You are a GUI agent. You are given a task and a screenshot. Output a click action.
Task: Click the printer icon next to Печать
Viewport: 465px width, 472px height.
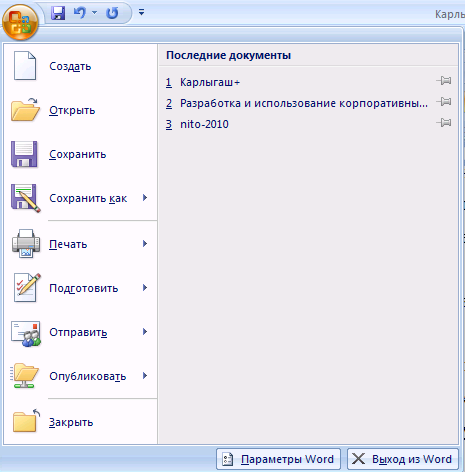[x=26, y=244]
